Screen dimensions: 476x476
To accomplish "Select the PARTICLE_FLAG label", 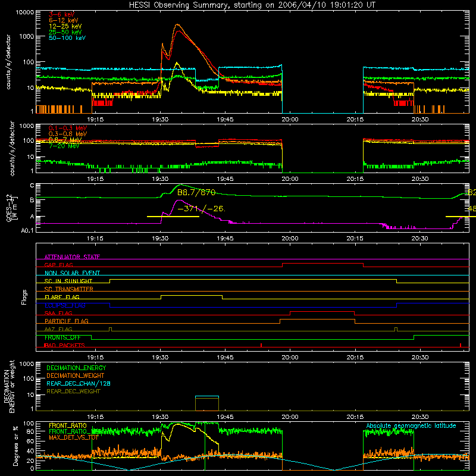I will pos(67,321).
